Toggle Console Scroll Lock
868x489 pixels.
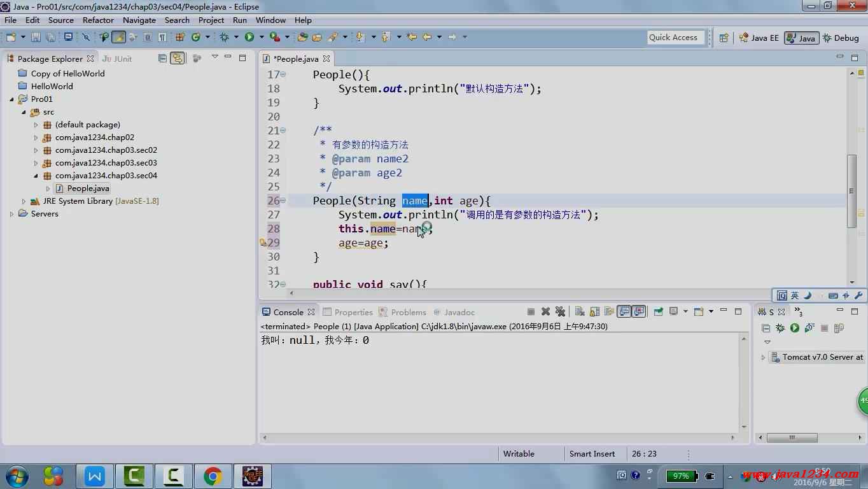[x=594, y=312]
